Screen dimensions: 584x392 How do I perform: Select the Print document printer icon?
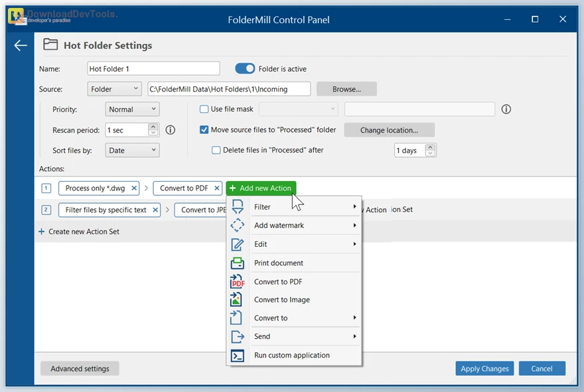point(238,263)
